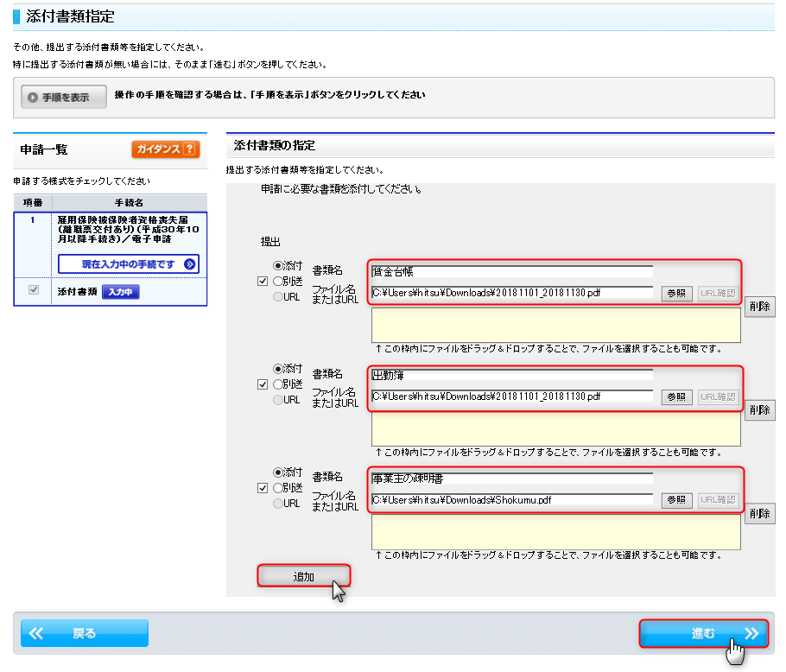Image resolution: width=786 pixels, height=672 pixels.
Task: Click the 書類名 field containing 賃金台帳
Action: click(511, 272)
